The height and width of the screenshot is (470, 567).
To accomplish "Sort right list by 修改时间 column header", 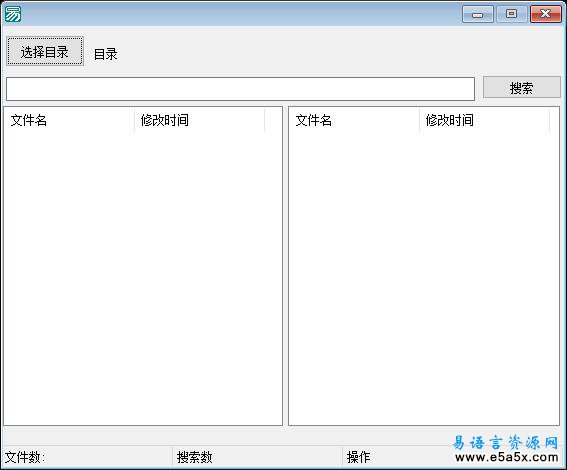I will pyautogui.click(x=484, y=120).
